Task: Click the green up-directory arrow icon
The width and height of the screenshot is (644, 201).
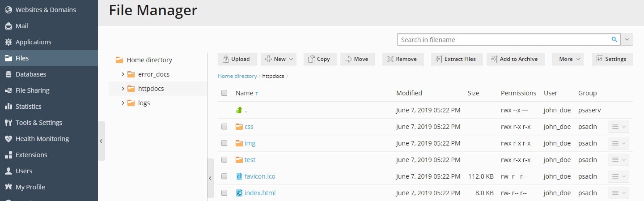Action: [239, 110]
